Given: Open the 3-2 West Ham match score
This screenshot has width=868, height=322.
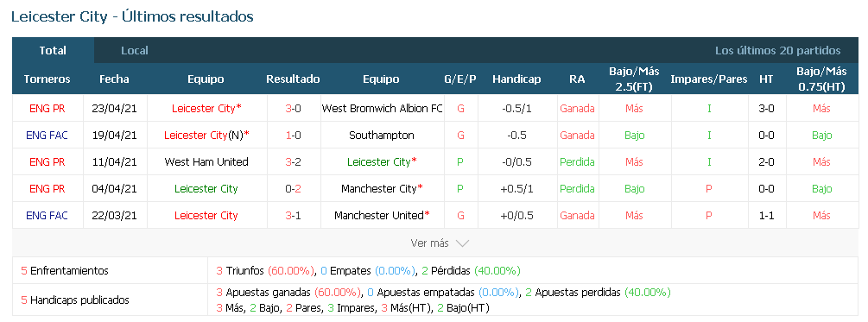Looking at the screenshot, I should pyautogui.click(x=293, y=162).
